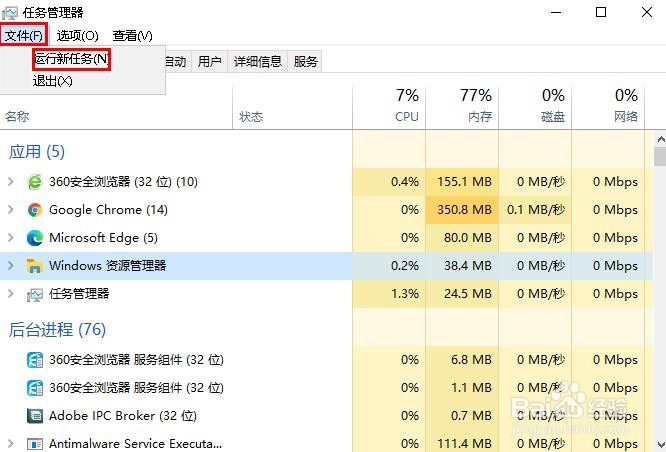Click Edge's 80.0 MB memory value
The image size is (666, 452).
[468, 238]
